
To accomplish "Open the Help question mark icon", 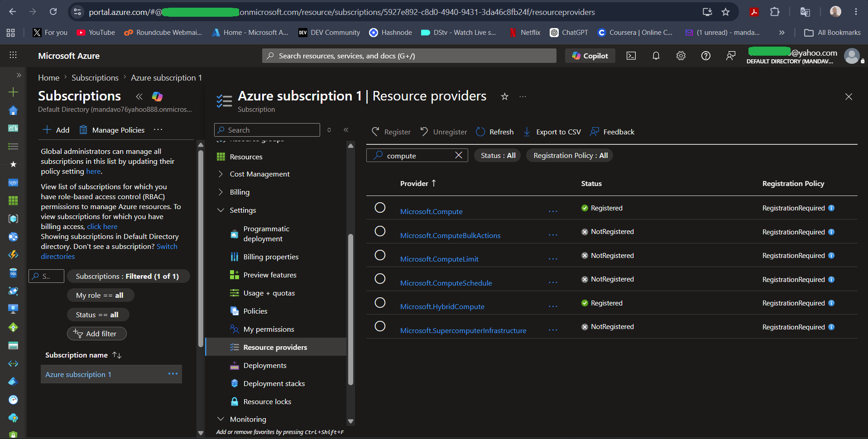I will [x=705, y=56].
